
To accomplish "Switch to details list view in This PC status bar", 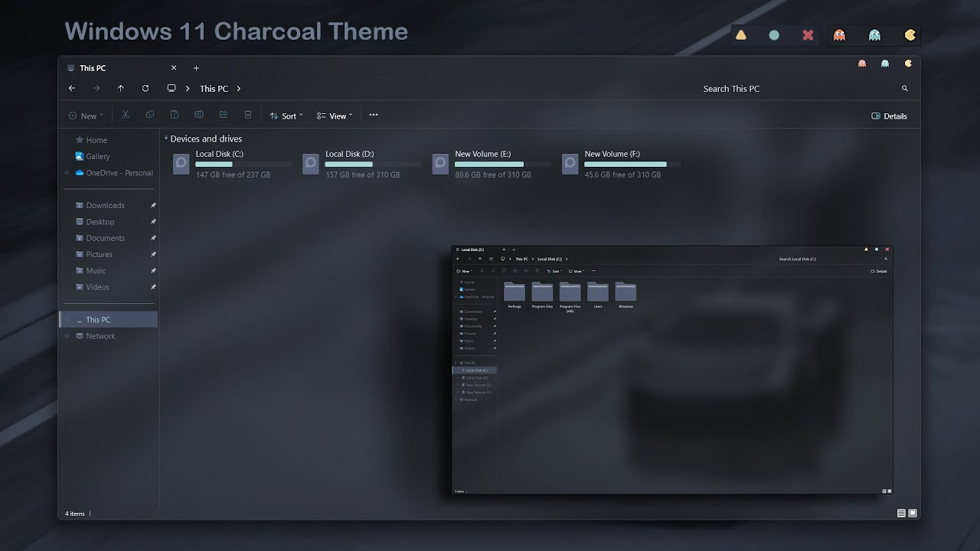I will click(x=901, y=514).
